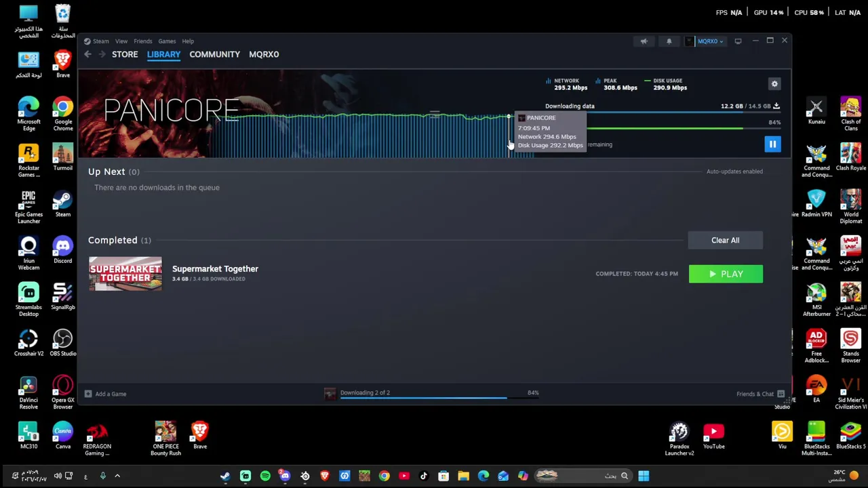Screen dimensions: 868x488
Task: Switch to Big Picture mode icon
Action: click(738, 41)
